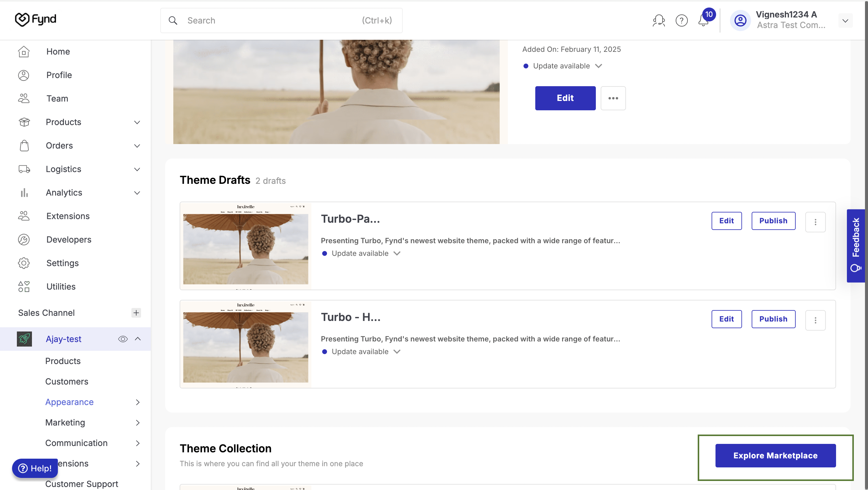Go to Home in sidebar
The height and width of the screenshot is (490, 868).
click(x=58, y=52)
